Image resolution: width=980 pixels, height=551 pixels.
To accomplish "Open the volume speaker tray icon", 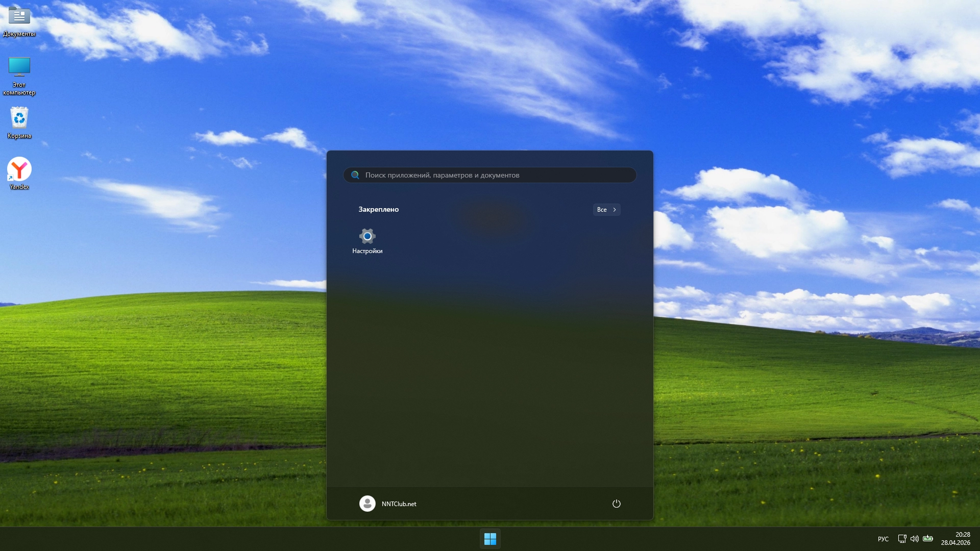I will pyautogui.click(x=914, y=539).
